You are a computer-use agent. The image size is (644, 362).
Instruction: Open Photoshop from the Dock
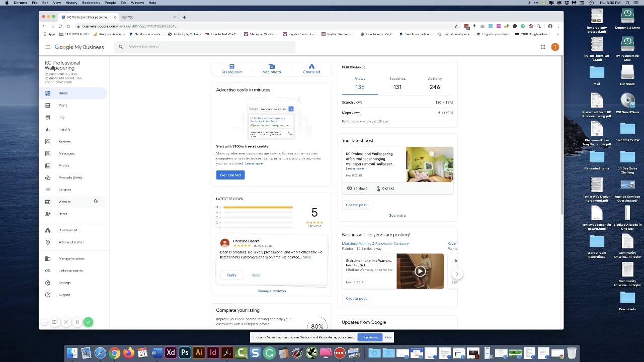click(x=185, y=353)
